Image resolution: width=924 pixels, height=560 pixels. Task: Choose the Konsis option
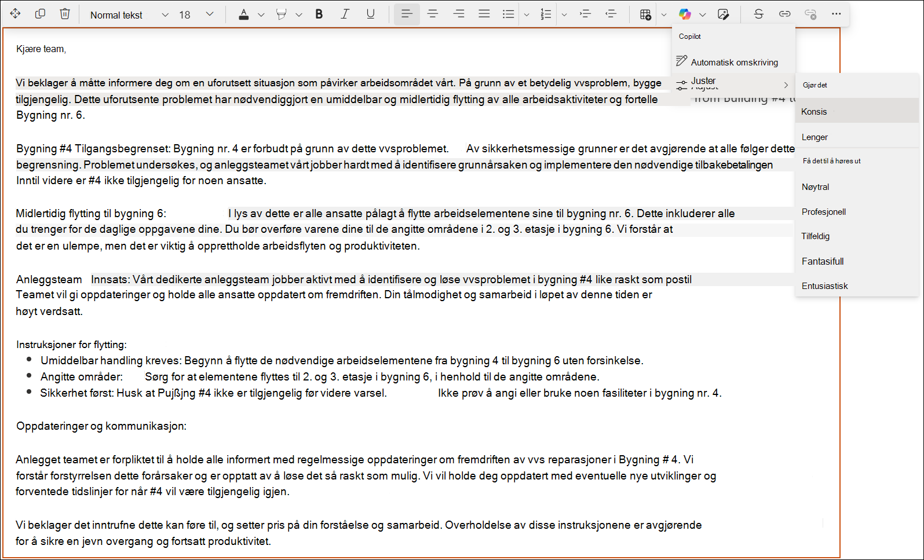click(x=857, y=111)
